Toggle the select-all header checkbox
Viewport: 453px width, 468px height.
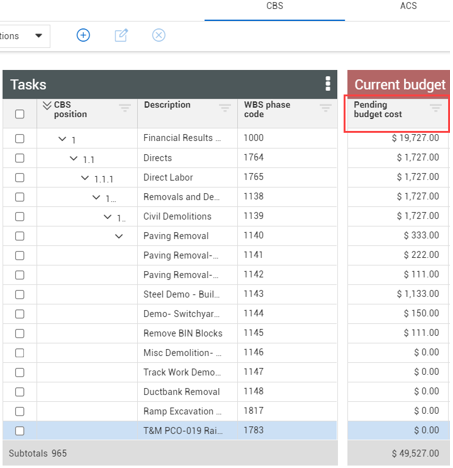(x=20, y=114)
